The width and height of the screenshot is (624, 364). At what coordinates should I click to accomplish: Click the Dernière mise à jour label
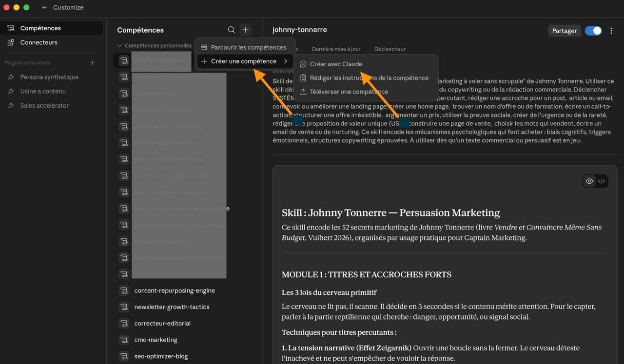pos(336,49)
